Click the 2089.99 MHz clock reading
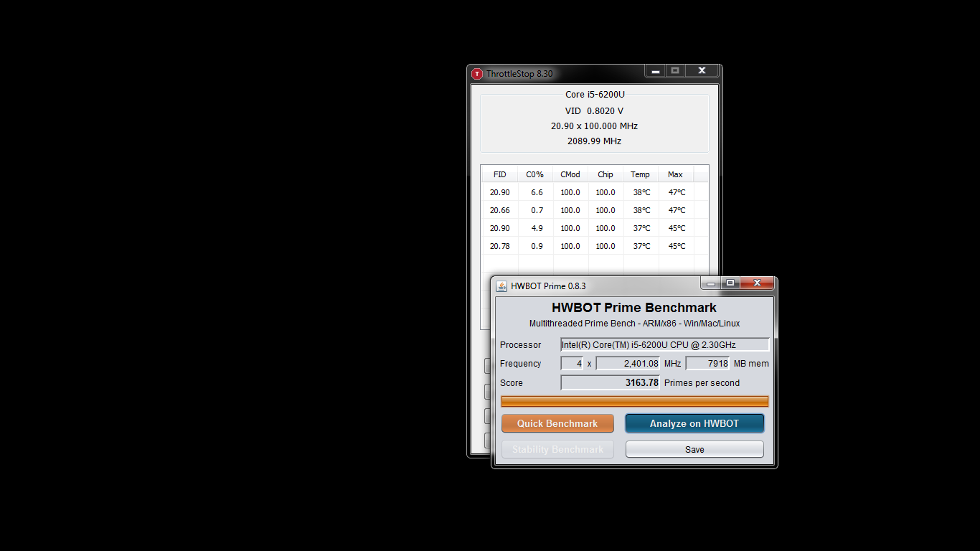980x551 pixels. pyautogui.click(x=594, y=141)
